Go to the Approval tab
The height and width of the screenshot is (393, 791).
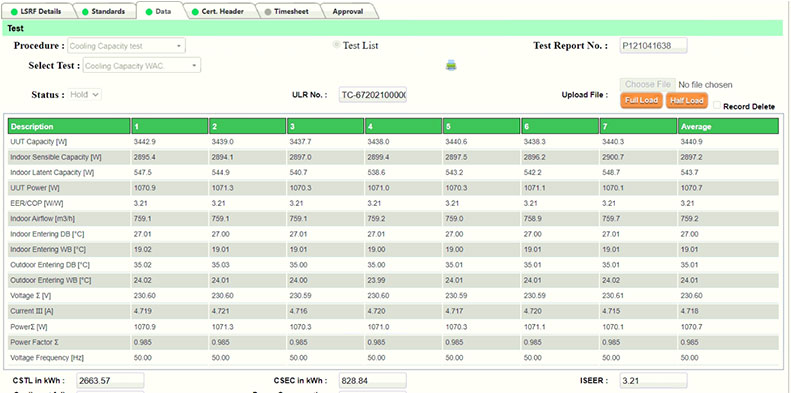pyautogui.click(x=348, y=11)
